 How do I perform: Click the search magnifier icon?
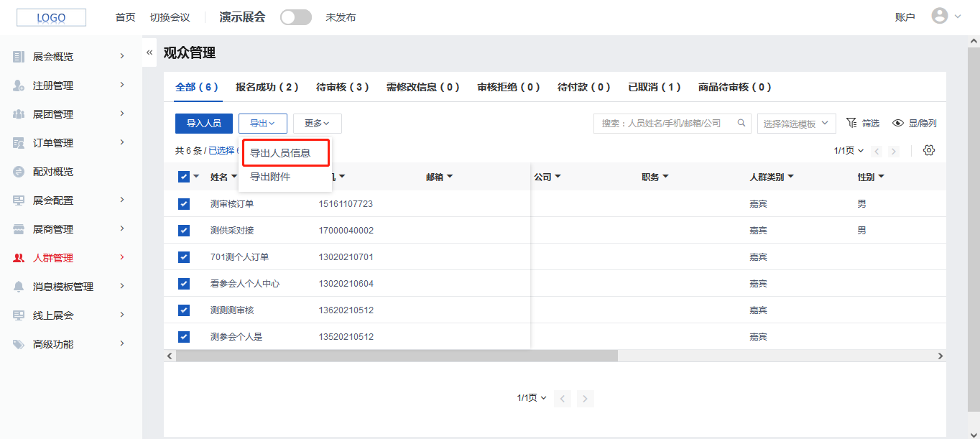point(741,123)
